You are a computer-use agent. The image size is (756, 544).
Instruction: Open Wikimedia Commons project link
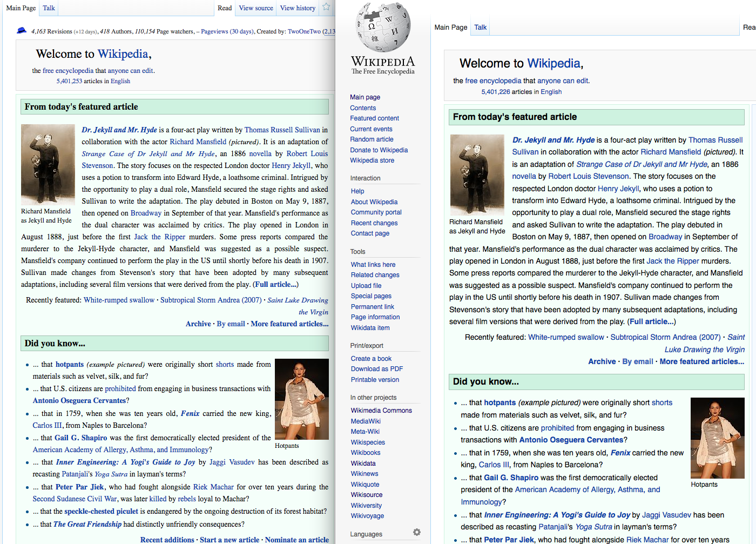click(381, 411)
